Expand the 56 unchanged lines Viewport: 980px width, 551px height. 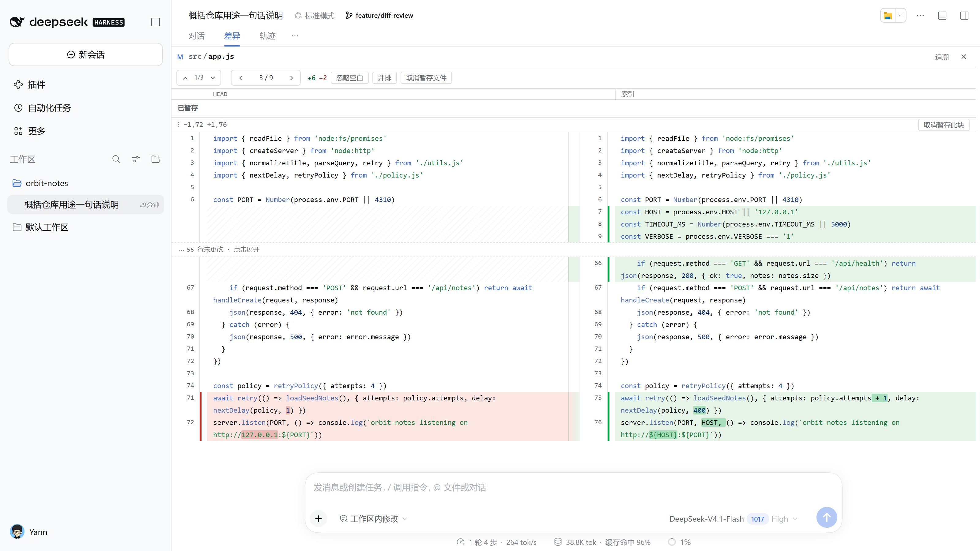[219, 249]
